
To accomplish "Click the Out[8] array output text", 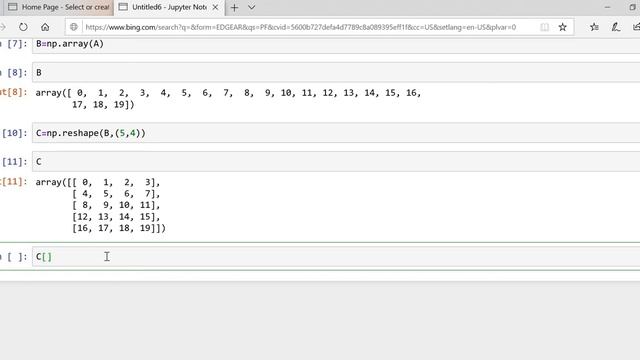I will (228, 99).
